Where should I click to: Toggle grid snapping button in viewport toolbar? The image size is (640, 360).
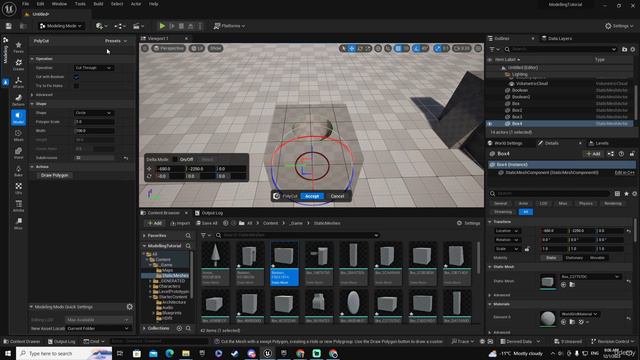click(398, 48)
